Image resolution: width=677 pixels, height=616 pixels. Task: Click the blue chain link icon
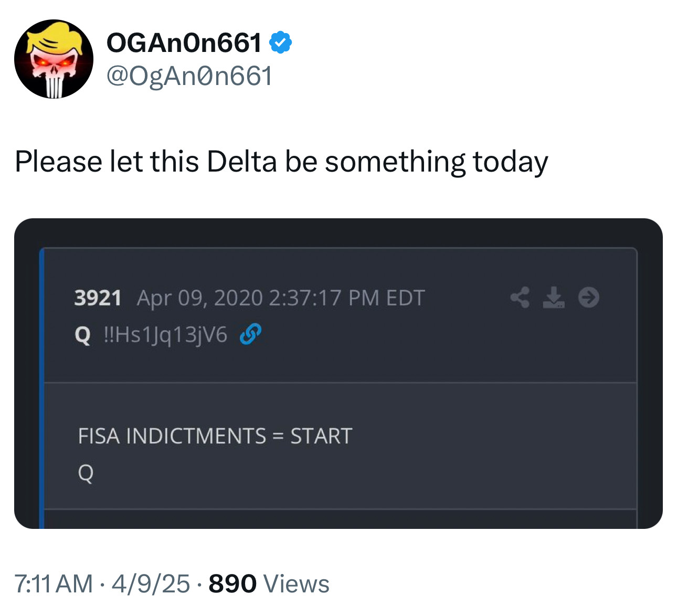tap(250, 334)
